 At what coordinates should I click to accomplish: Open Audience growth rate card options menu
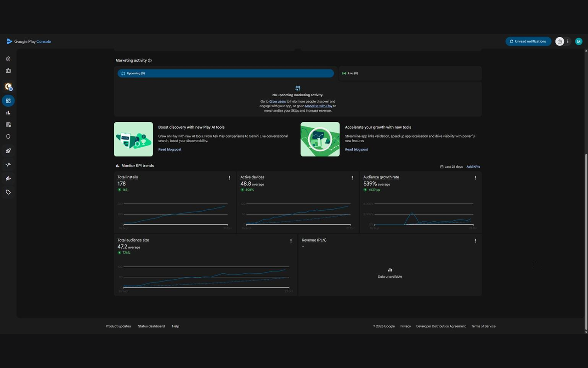[475, 178]
